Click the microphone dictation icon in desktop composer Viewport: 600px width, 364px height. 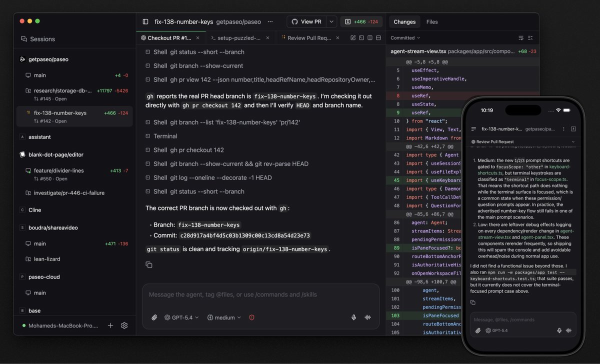pos(353,317)
